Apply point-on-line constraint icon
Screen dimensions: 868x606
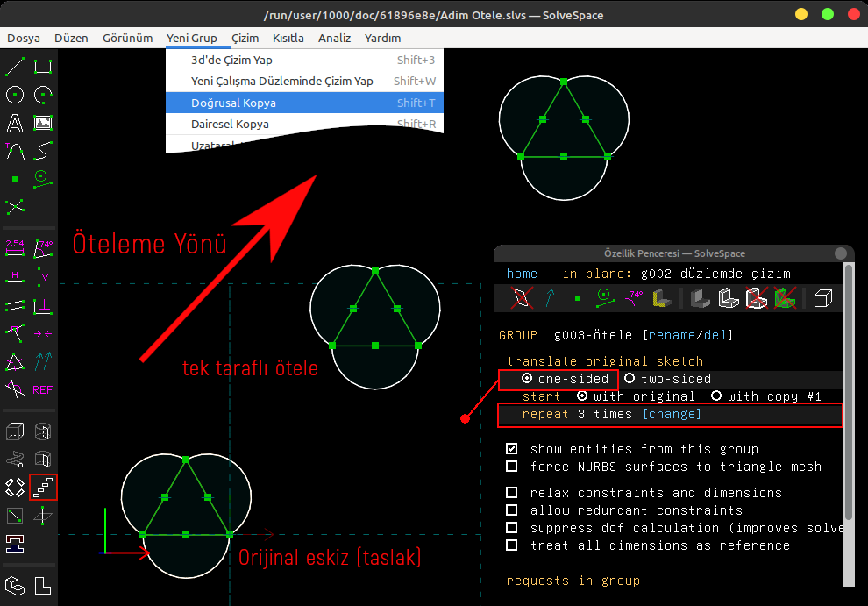[x=15, y=333]
